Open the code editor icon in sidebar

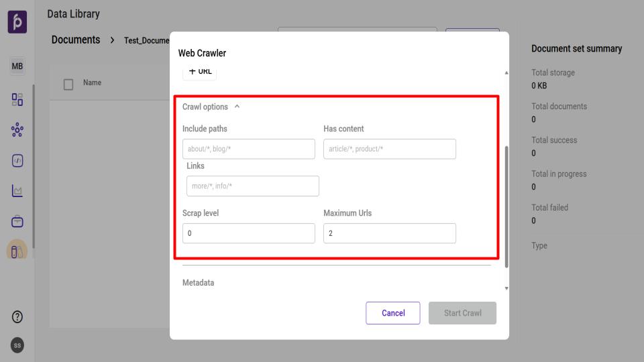click(17, 161)
